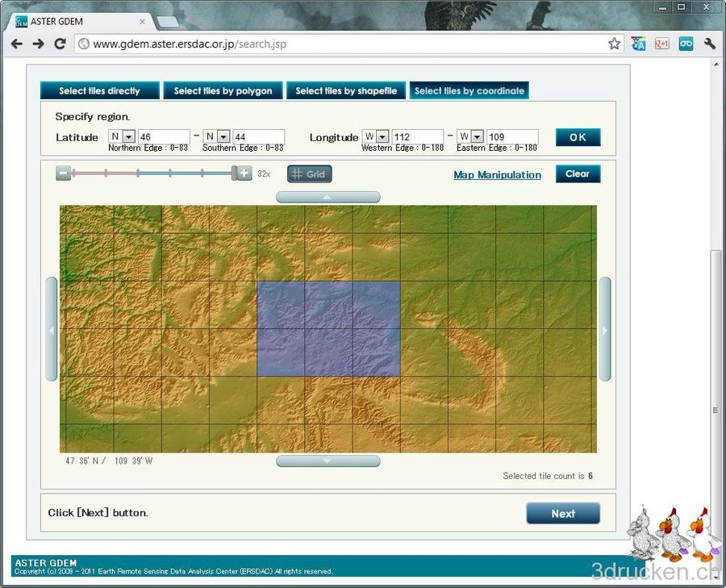Go back with the browser back arrow
Screen dimensions: 726x588
coord(17,44)
